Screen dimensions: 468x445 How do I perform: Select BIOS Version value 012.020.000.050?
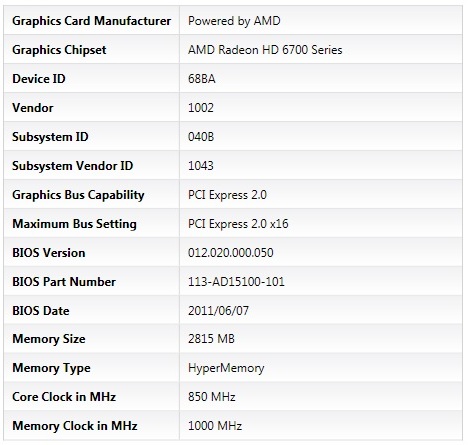tap(231, 253)
